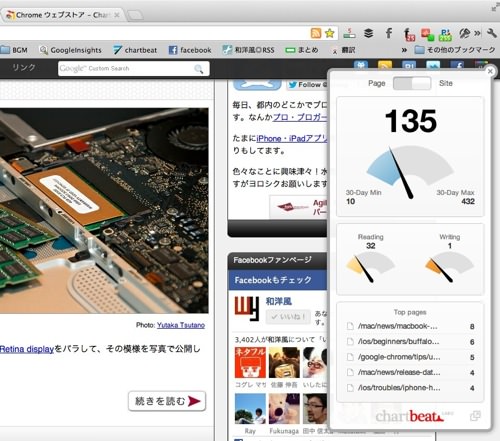The height and width of the screenshot is (441, 500).
Task: Click the chartbeat logo in the popup footer
Action: tap(410, 416)
